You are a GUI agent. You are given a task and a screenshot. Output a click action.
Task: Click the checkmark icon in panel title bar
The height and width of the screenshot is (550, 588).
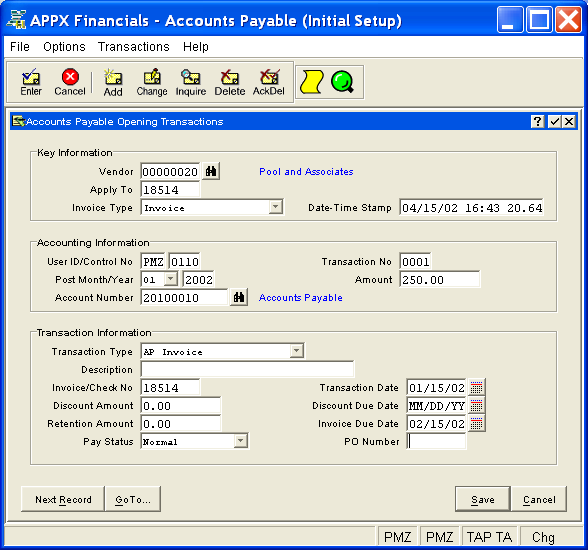tap(554, 121)
